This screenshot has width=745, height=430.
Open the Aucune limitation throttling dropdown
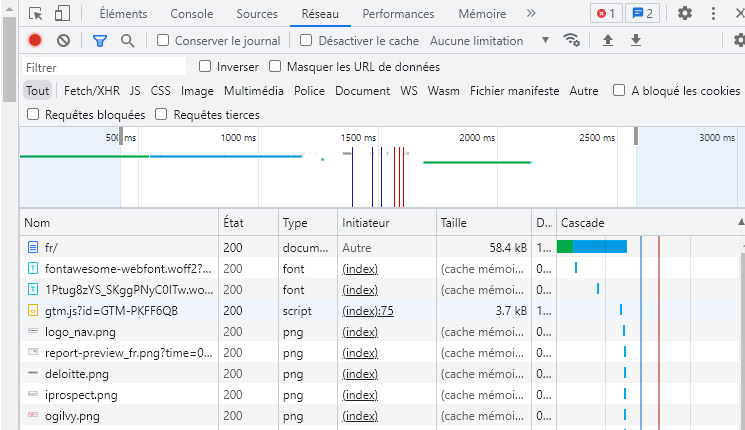pos(489,41)
